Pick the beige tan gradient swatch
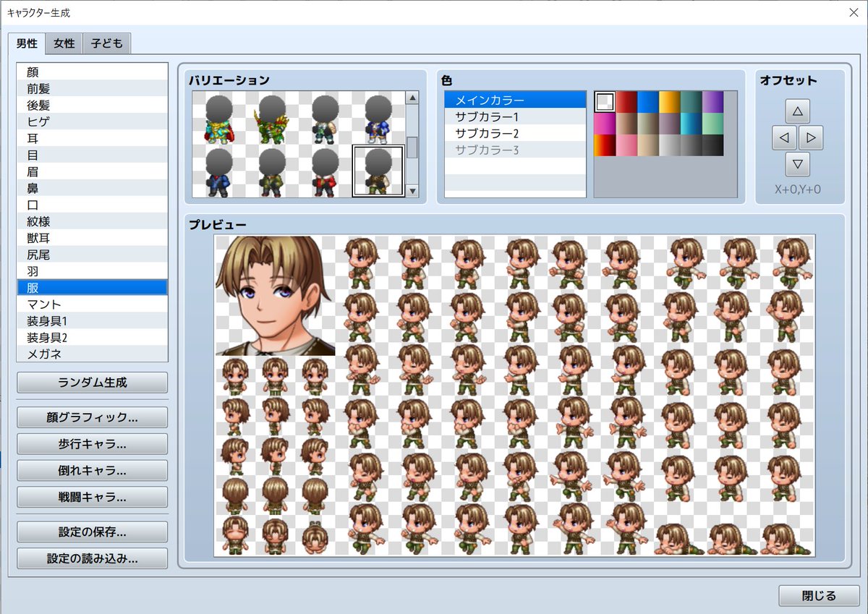The image size is (868, 614). click(648, 145)
